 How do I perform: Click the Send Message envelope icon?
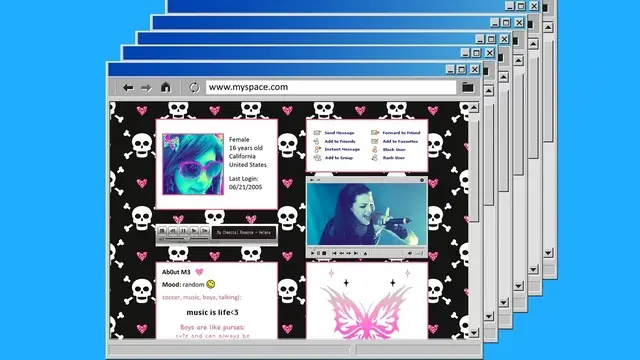317,133
